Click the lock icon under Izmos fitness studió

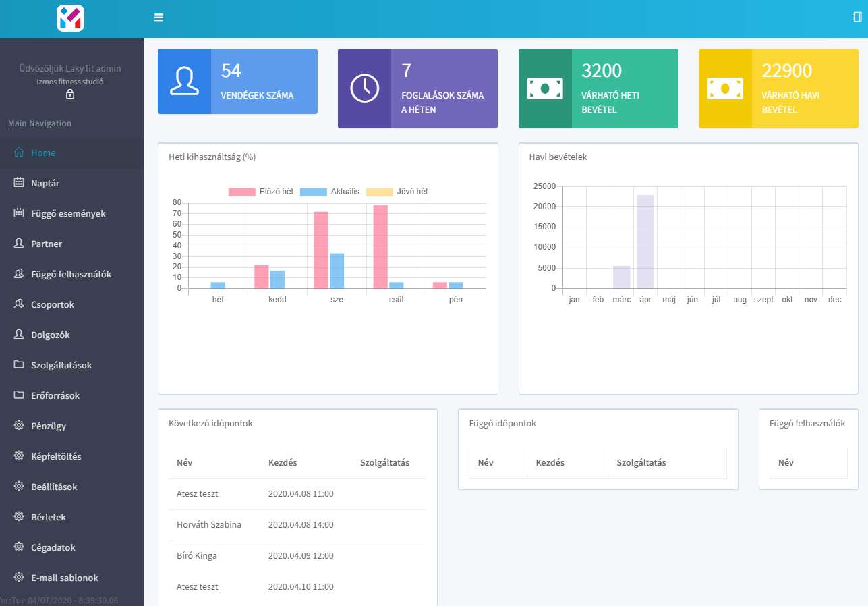[x=70, y=94]
